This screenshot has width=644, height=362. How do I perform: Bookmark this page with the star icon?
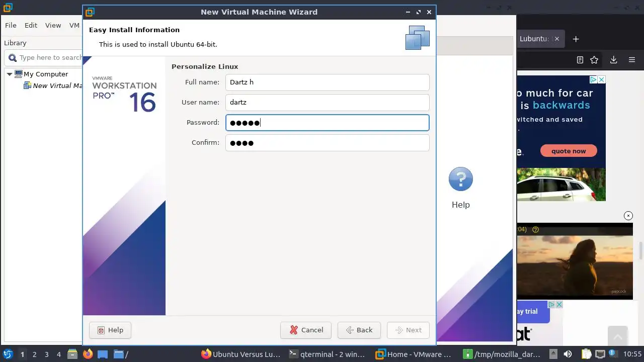coord(594,60)
